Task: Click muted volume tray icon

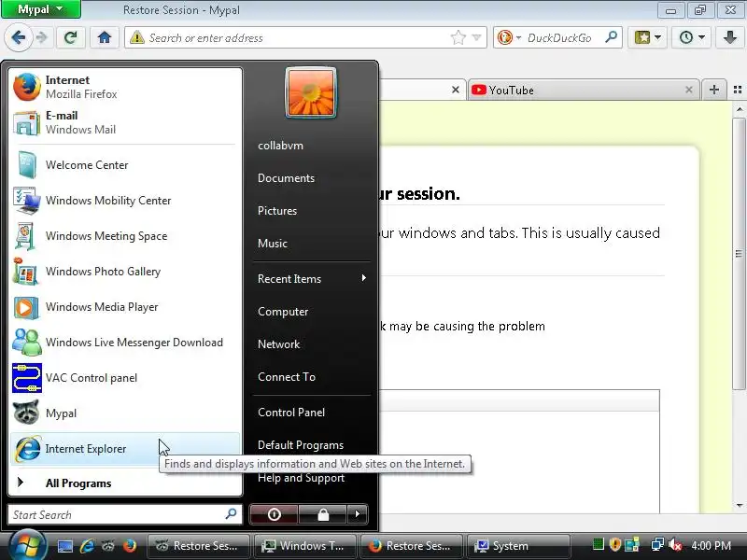Action: 674,545
